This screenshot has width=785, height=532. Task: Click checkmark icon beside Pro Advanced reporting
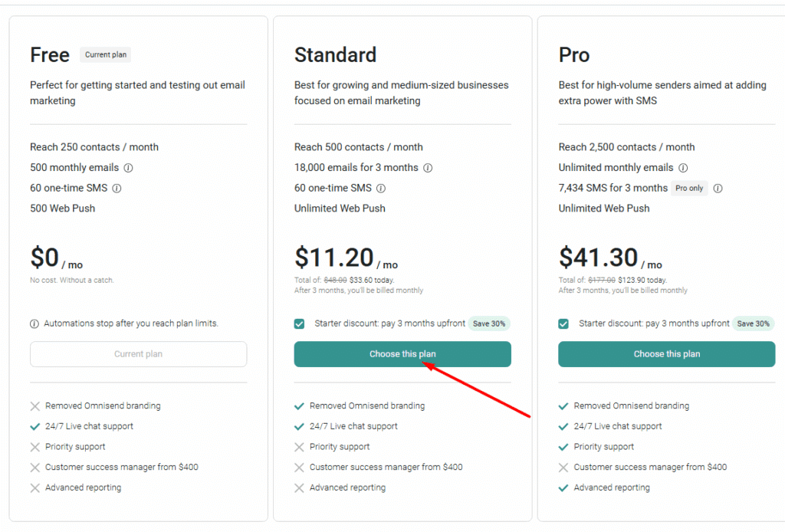[x=563, y=488]
